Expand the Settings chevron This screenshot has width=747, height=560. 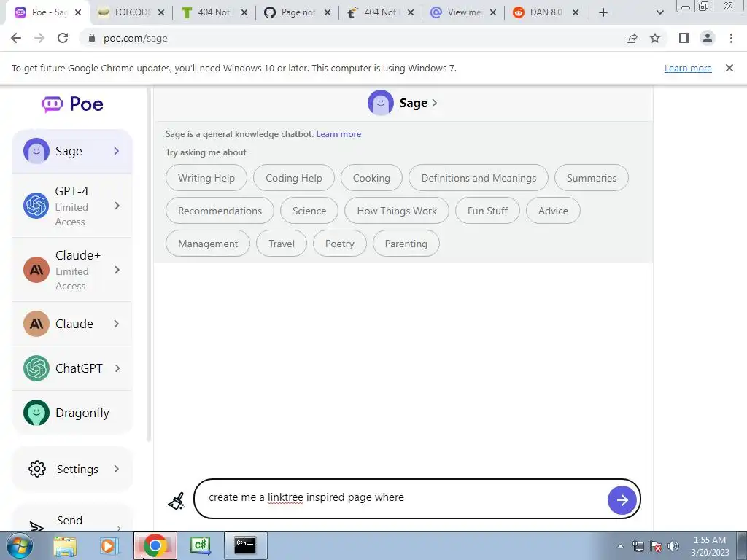[117, 469]
